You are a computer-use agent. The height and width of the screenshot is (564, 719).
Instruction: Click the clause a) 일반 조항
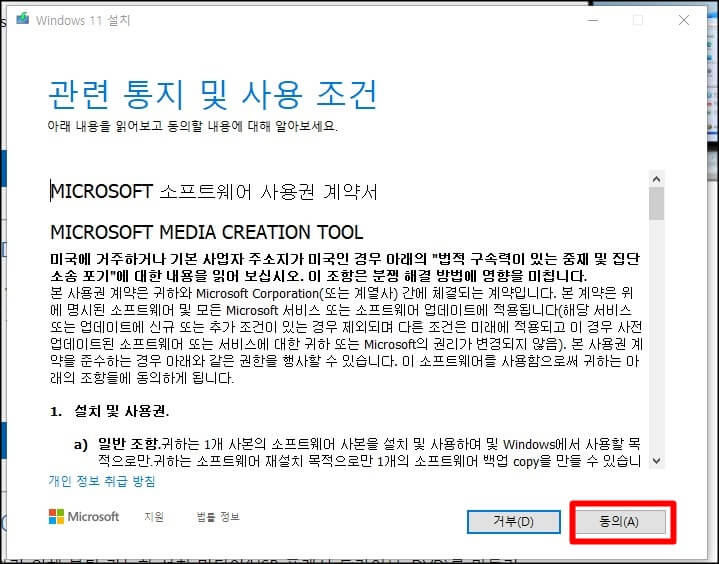[x=117, y=444]
